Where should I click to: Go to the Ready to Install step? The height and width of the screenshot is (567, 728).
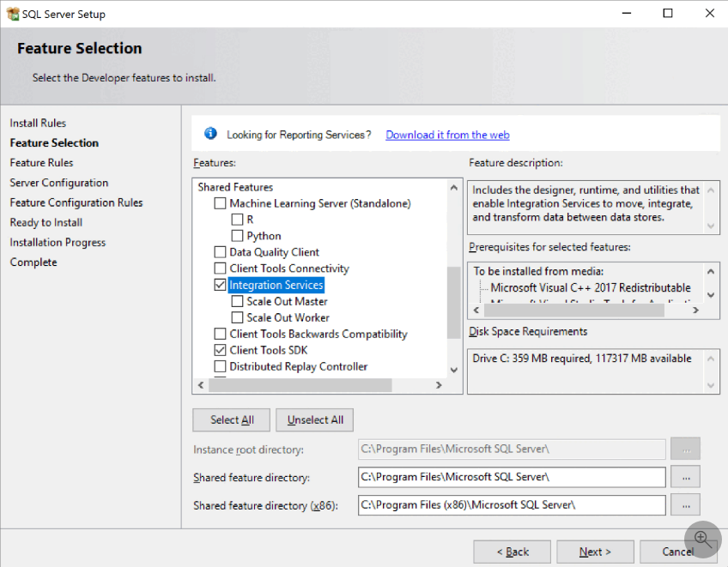click(46, 223)
